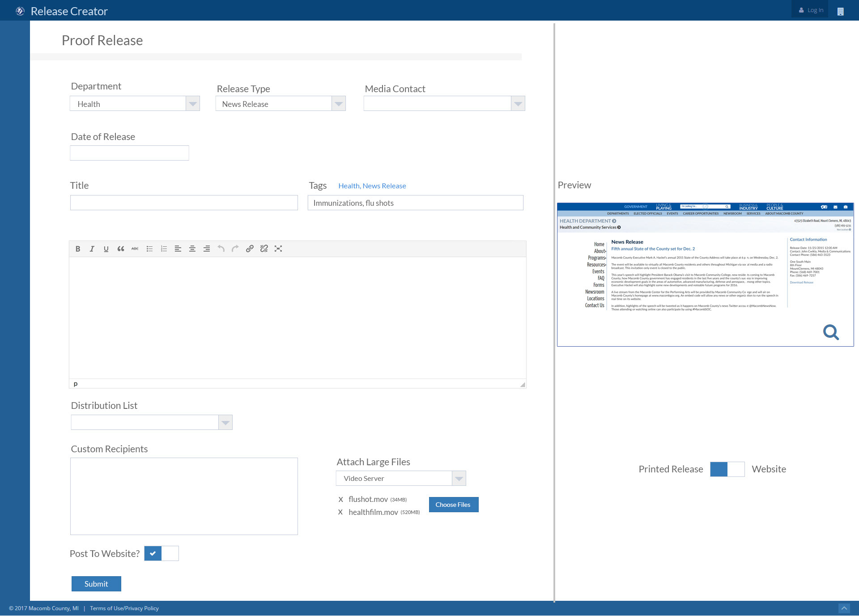Insert a hyperlink with link icon

(250, 249)
